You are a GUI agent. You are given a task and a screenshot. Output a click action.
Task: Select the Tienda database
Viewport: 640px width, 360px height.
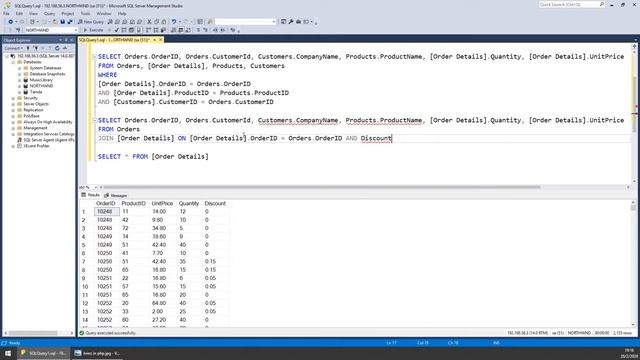pos(36,92)
